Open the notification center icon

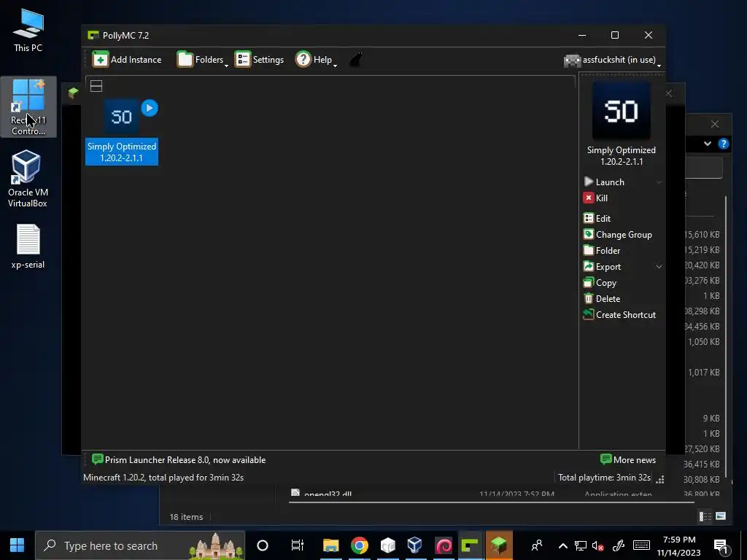721,547
